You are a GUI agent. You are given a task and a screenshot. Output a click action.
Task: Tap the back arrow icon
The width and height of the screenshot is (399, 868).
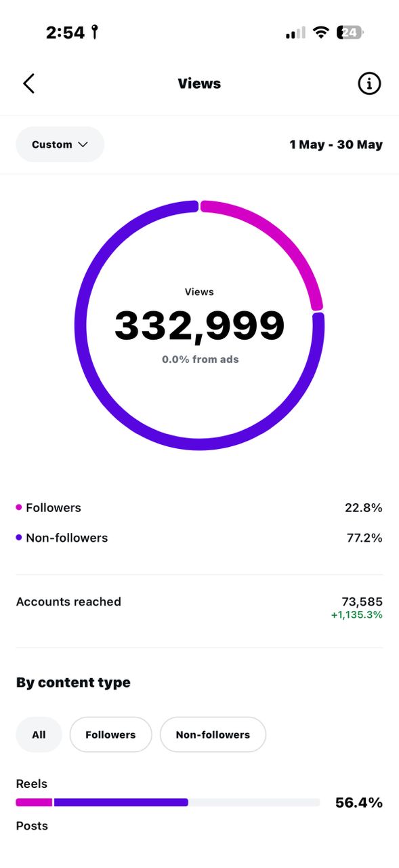pyautogui.click(x=28, y=83)
